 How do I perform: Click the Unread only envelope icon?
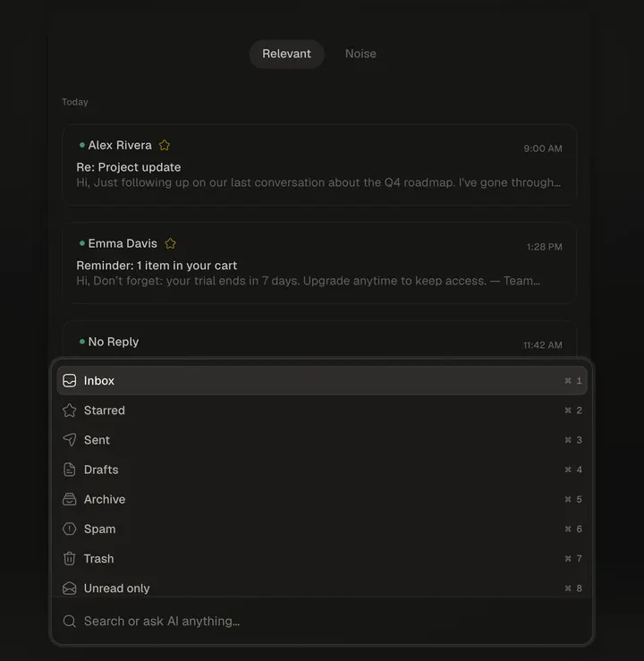70,588
